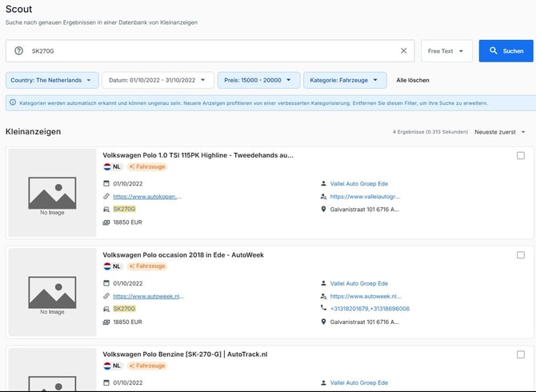Click the location pin icon in first listing
This screenshot has width=536, height=392.
(x=323, y=209)
